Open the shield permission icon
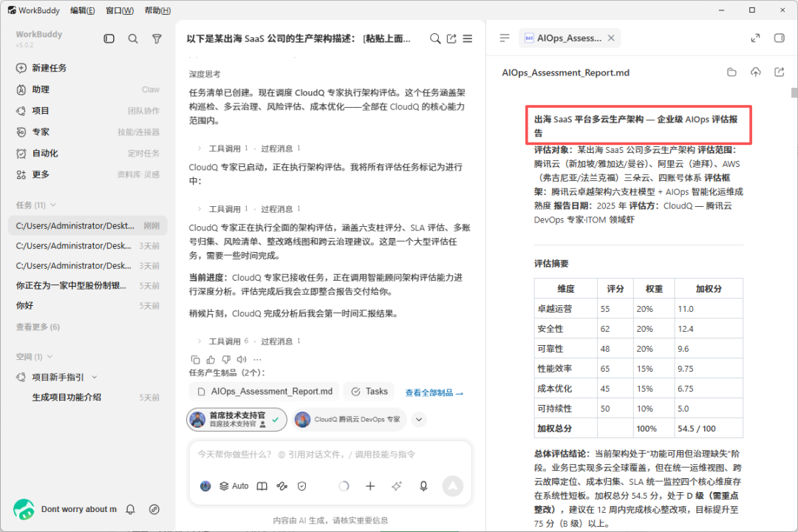798x532 pixels. [x=301, y=486]
